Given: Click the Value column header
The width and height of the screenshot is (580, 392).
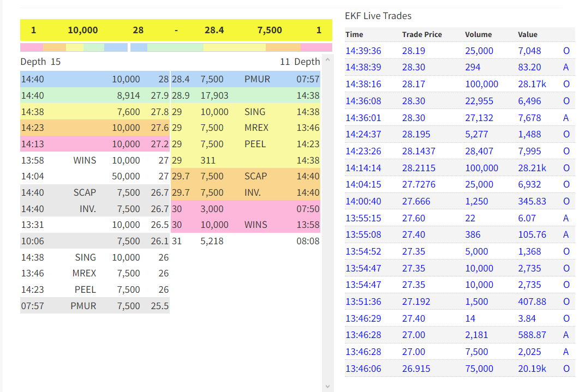Looking at the screenshot, I should pyautogui.click(x=528, y=34).
